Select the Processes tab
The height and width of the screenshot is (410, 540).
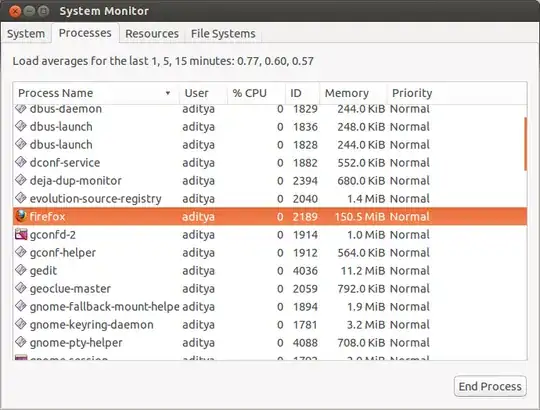85,33
